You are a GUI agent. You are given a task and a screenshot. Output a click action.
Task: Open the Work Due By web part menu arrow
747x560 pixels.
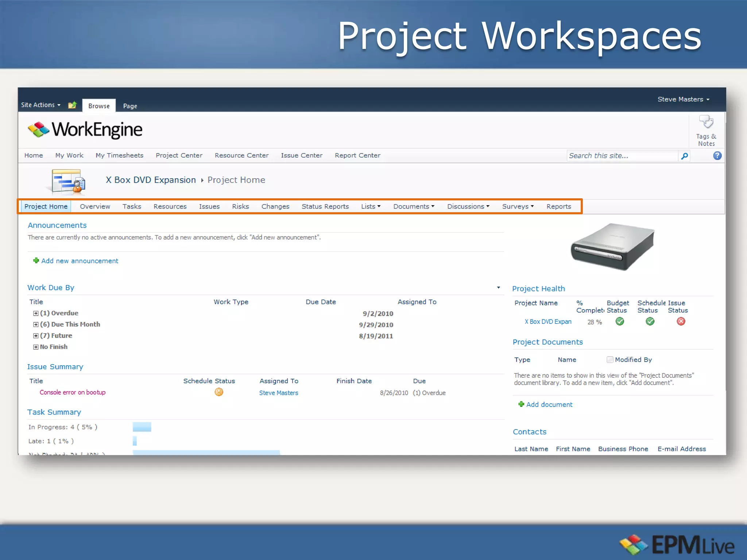click(498, 288)
